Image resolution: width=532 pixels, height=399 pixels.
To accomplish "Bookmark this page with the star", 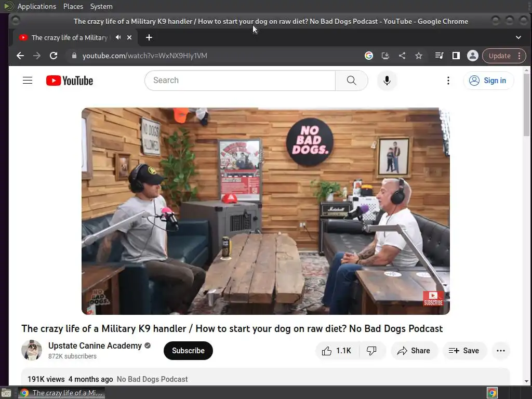I will [x=419, y=56].
